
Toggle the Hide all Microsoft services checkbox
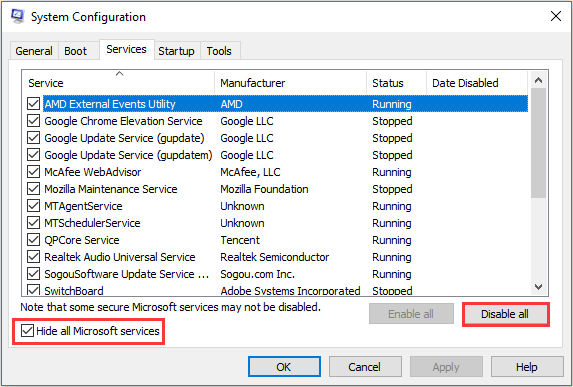(27, 331)
